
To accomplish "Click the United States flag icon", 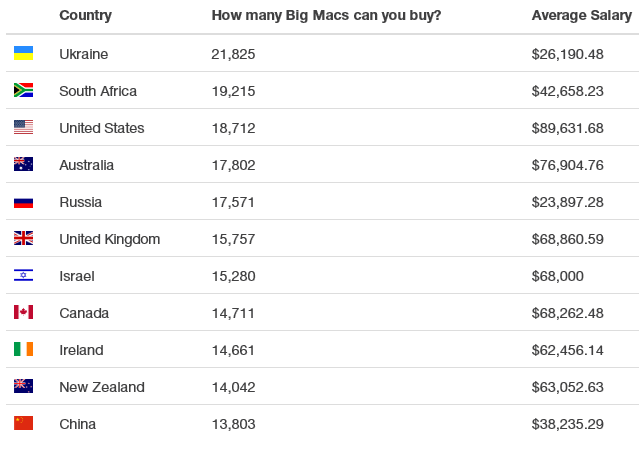I will click(23, 128).
